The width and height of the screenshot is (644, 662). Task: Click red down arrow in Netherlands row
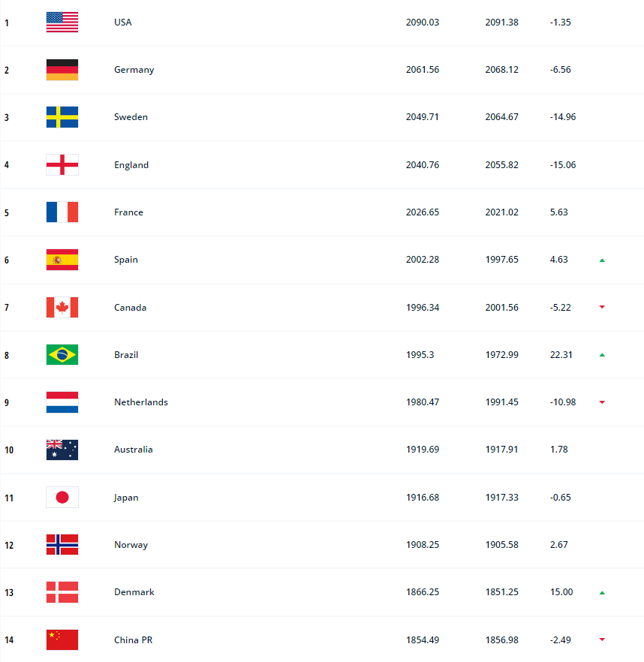[602, 402]
